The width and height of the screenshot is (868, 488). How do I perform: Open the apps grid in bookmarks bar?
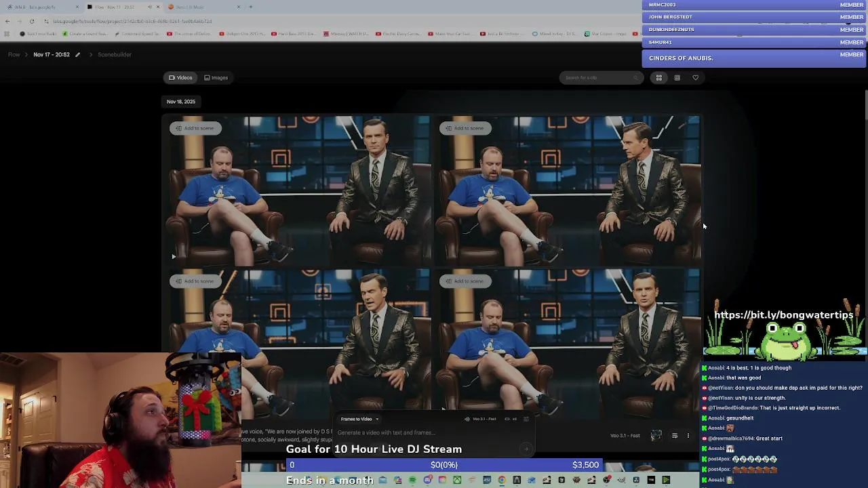(7, 33)
